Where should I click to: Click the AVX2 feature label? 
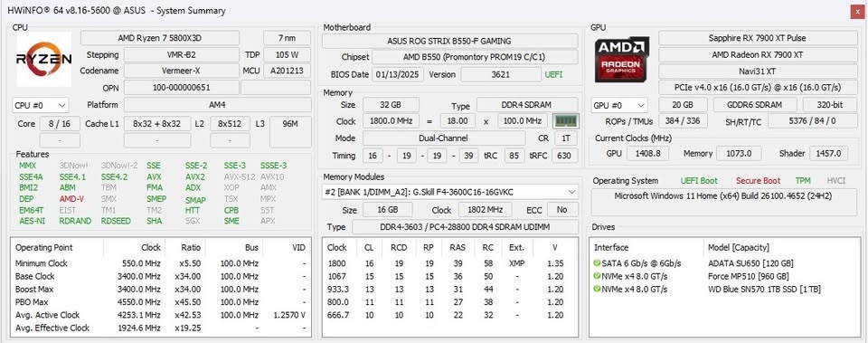tap(195, 176)
